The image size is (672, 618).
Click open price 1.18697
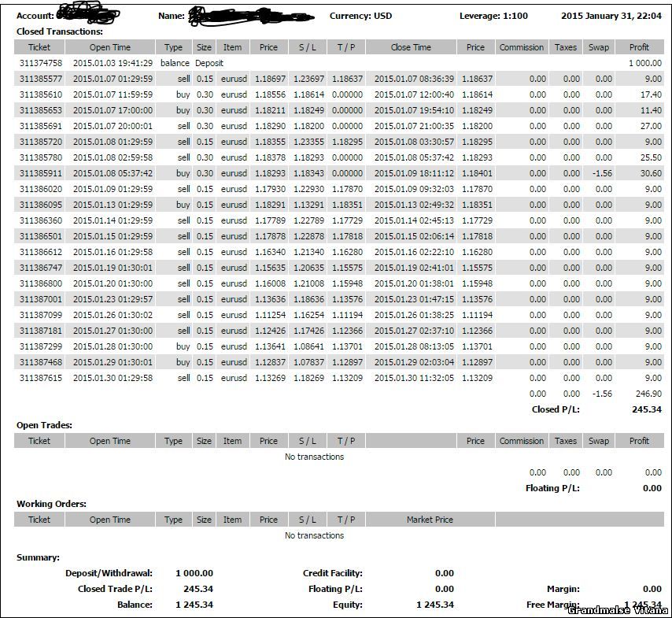(x=270, y=79)
